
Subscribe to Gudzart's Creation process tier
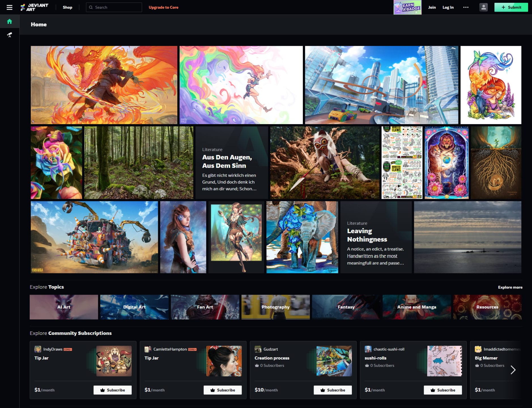[x=333, y=390]
